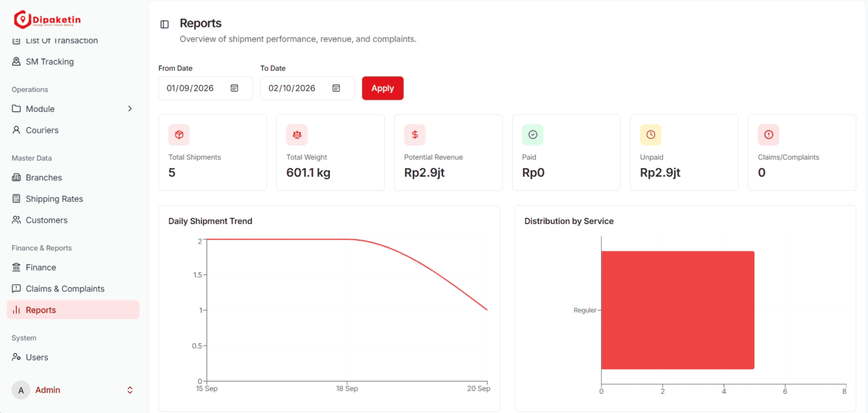The image size is (868, 413).
Task: Click the Total Shipments box icon
Action: click(179, 135)
